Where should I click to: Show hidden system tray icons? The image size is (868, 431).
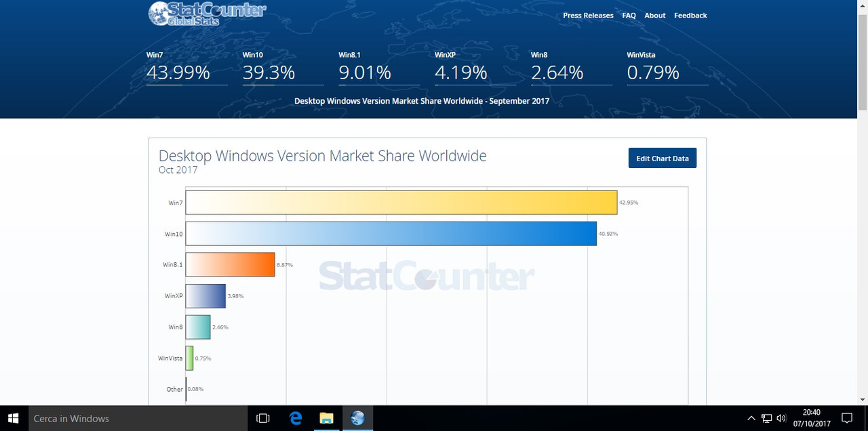pos(751,418)
